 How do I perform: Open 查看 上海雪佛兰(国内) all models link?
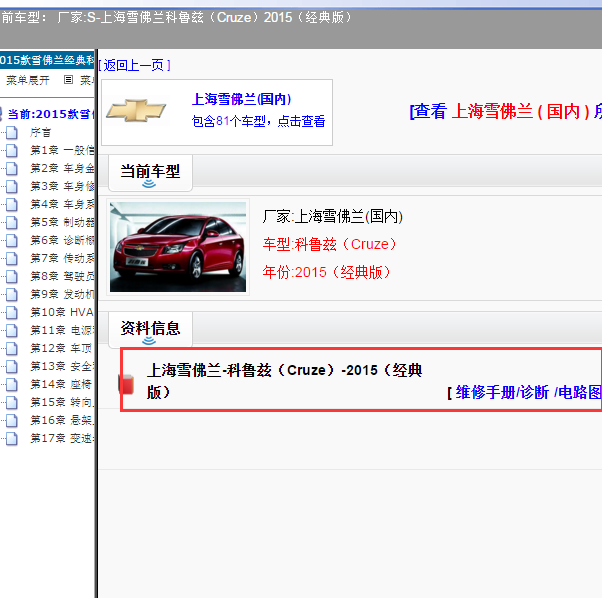point(505,112)
